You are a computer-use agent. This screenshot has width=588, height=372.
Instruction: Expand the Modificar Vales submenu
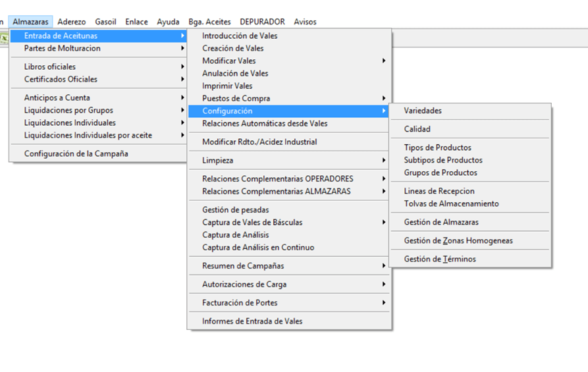[x=228, y=61]
